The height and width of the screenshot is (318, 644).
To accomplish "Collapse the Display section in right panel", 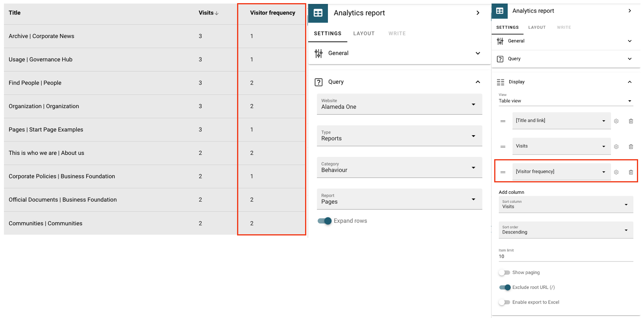I will point(629,82).
